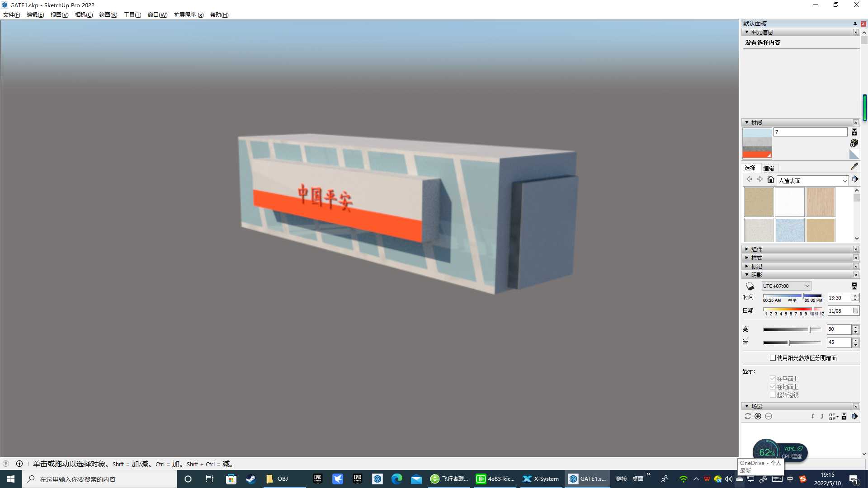Open the In Model materials home icon

pyautogui.click(x=771, y=179)
